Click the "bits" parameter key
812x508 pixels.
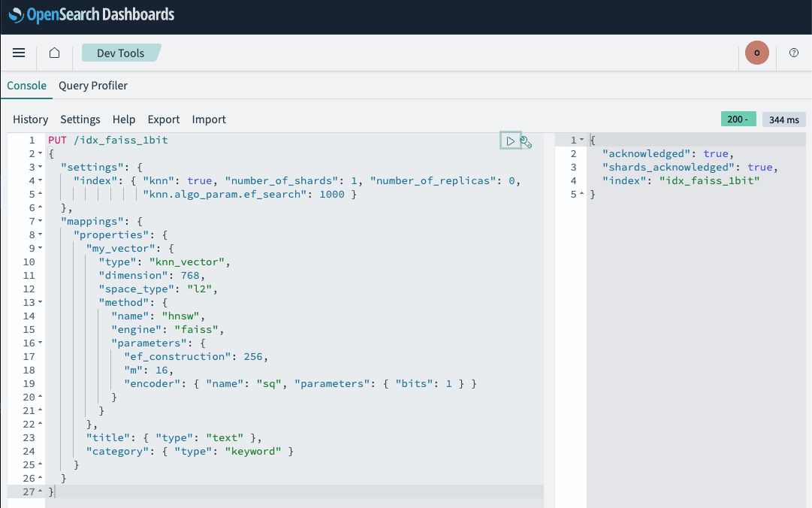tap(415, 384)
